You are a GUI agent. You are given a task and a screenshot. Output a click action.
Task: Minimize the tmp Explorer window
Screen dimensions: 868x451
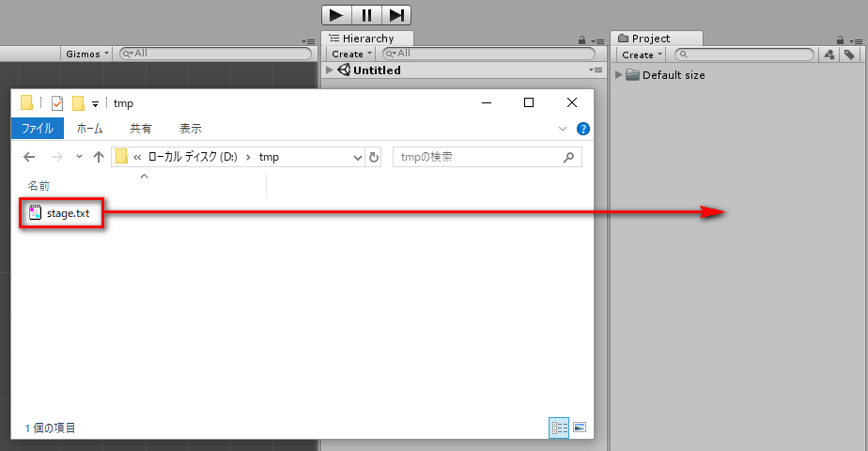click(x=487, y=103)
